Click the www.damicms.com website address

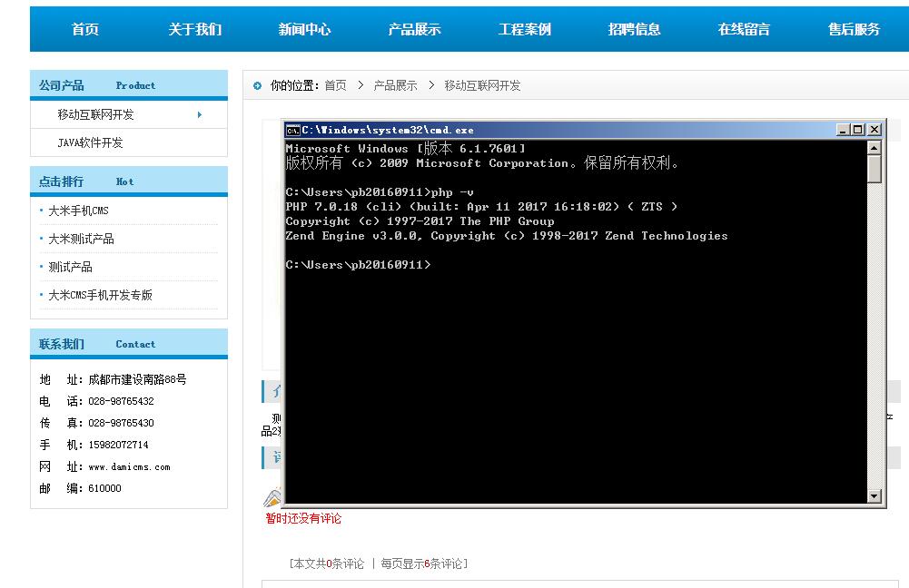click(x=129, y=467)
